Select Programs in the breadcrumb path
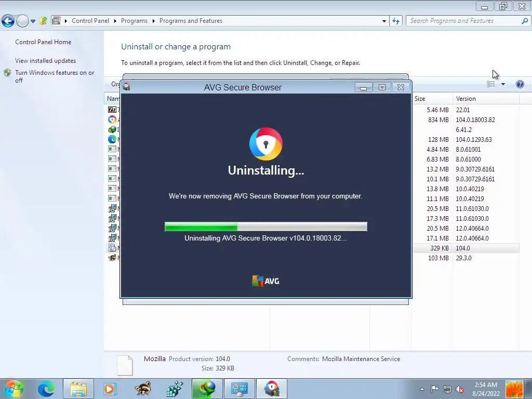The height and width of the screenshot is (399, 532). click(134, 21)
